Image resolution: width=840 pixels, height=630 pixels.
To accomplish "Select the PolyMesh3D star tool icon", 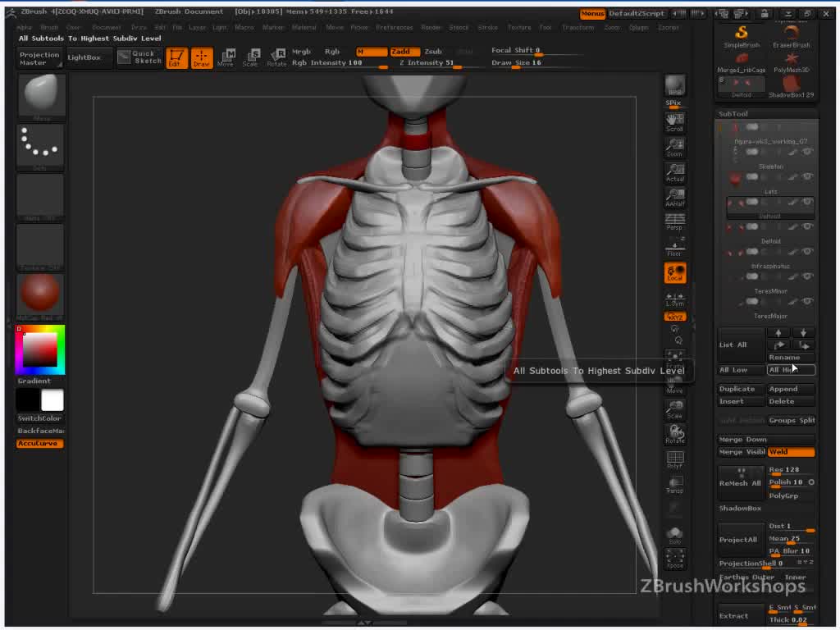I will (791, 62).
